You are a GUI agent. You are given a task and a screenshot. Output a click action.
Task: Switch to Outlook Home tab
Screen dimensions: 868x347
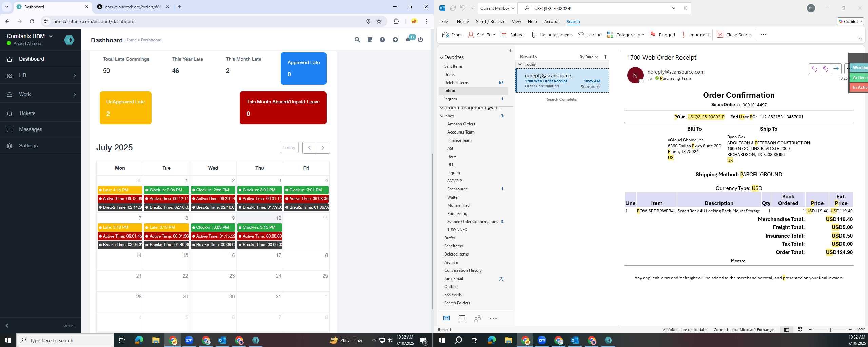click(x=462, y=21)
